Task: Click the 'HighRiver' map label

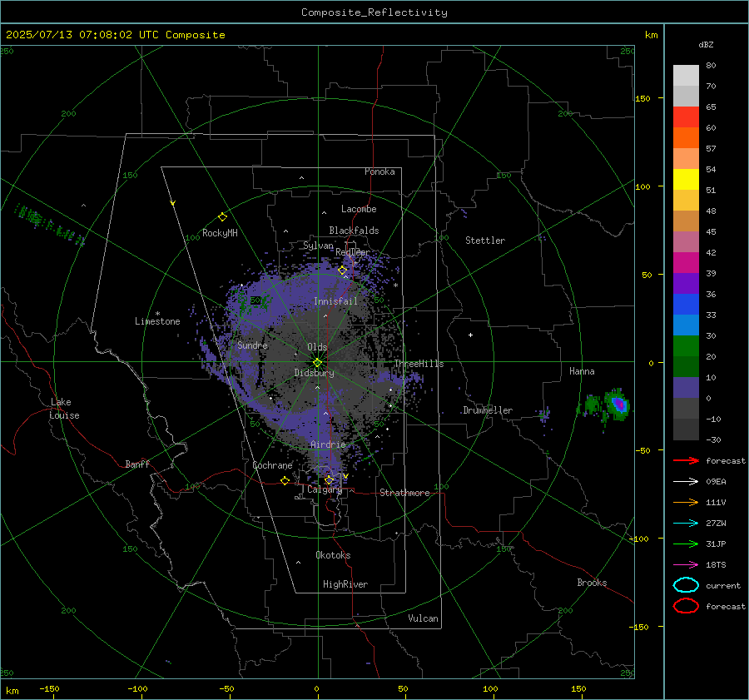Action: [345, 584]
